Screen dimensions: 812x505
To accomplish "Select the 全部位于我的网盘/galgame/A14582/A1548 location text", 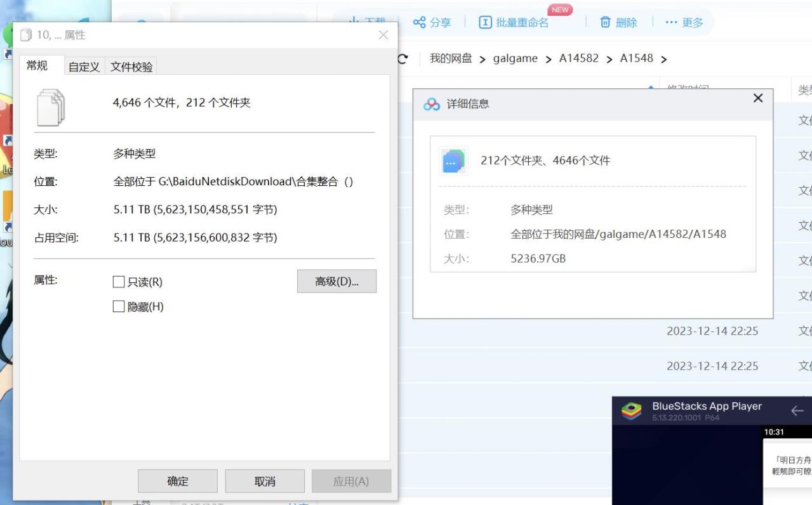I will (x=618, y=234).
